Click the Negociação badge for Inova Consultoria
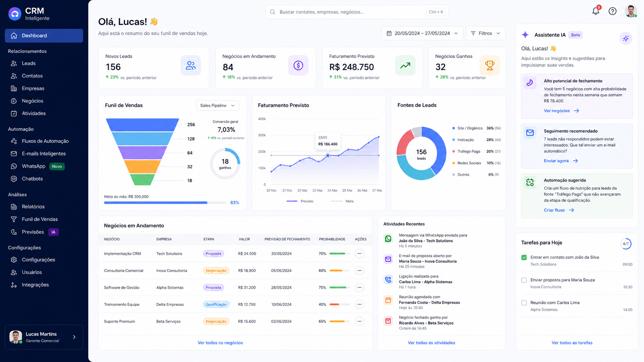This screenshot has width=644, height=362. point(216,270)
